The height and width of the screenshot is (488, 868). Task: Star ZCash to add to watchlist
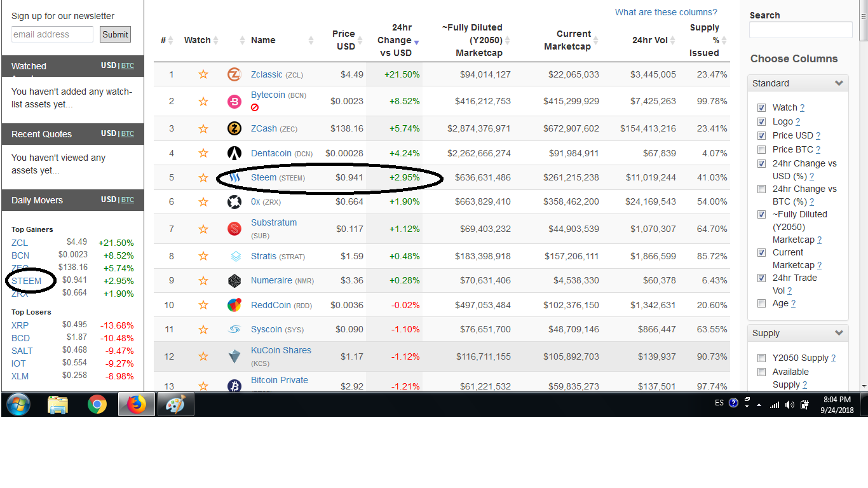pos(203,128)
